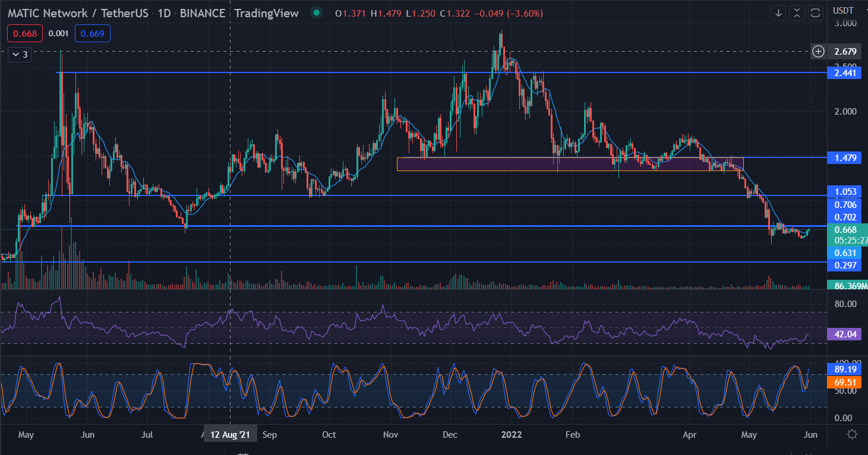Screen dimensions: 868x455
Task: Click the 0.706 price label
Action: coord(844,204)
